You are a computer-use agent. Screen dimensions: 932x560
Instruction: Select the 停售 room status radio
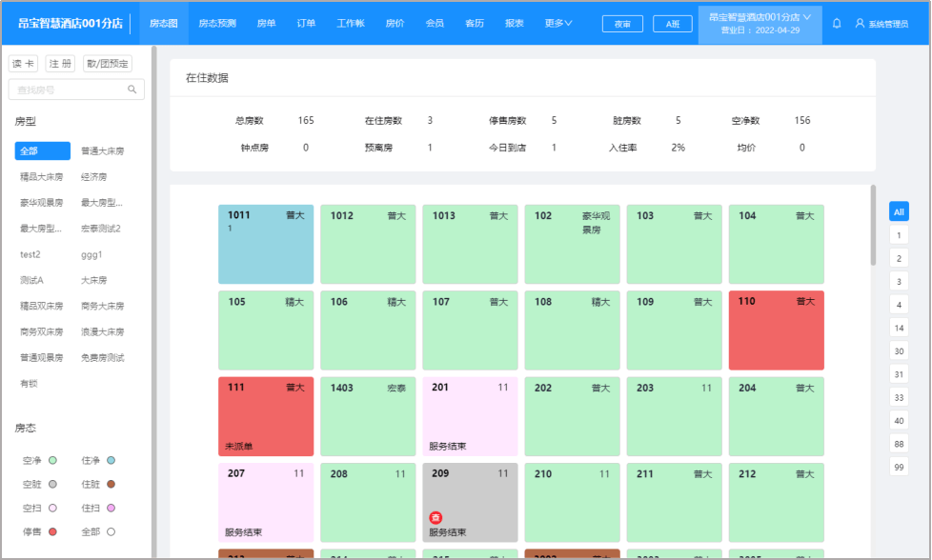(53, 531)
